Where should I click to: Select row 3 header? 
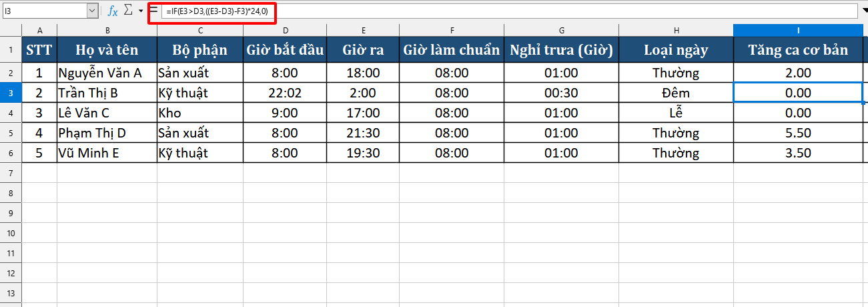click(11, 93)
